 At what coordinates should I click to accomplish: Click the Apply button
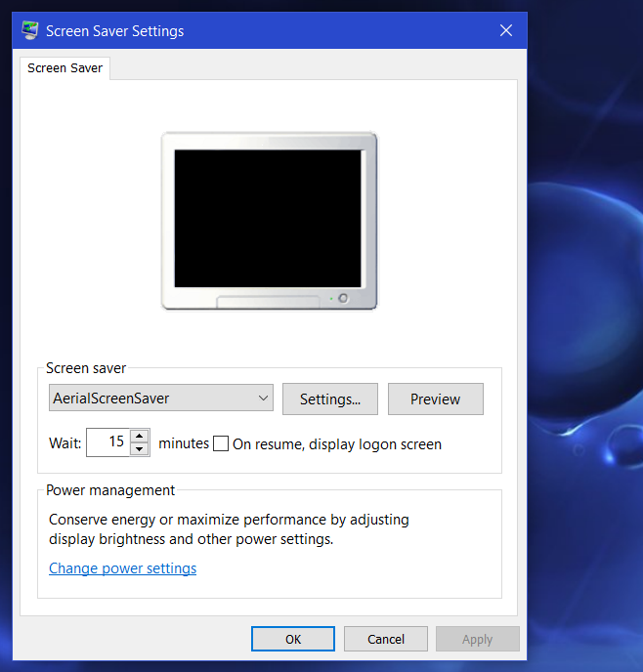point(478,639)
